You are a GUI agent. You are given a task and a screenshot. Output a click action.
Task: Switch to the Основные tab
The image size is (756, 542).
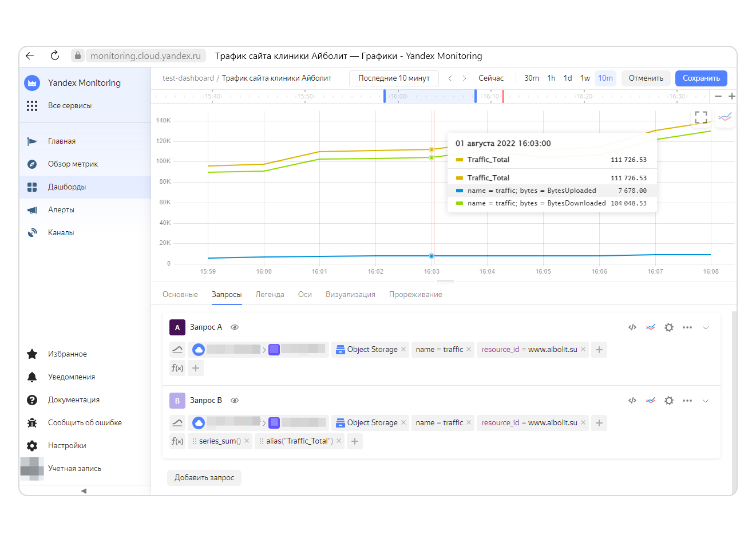[x=180, y=295]
